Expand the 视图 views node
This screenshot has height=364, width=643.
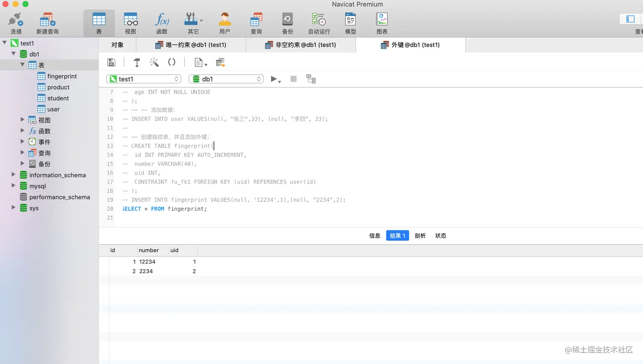point(23,120)
